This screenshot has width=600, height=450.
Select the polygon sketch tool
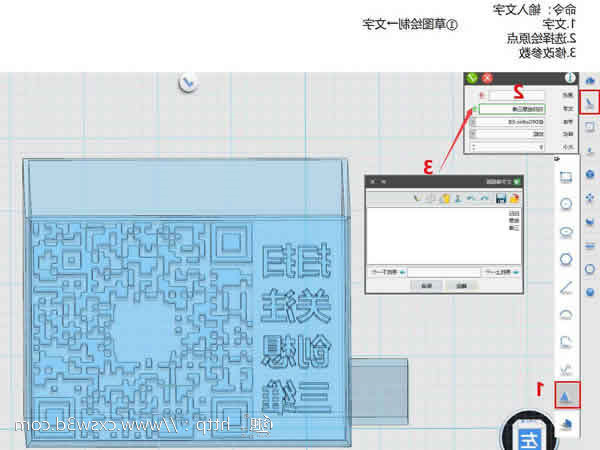566,259
